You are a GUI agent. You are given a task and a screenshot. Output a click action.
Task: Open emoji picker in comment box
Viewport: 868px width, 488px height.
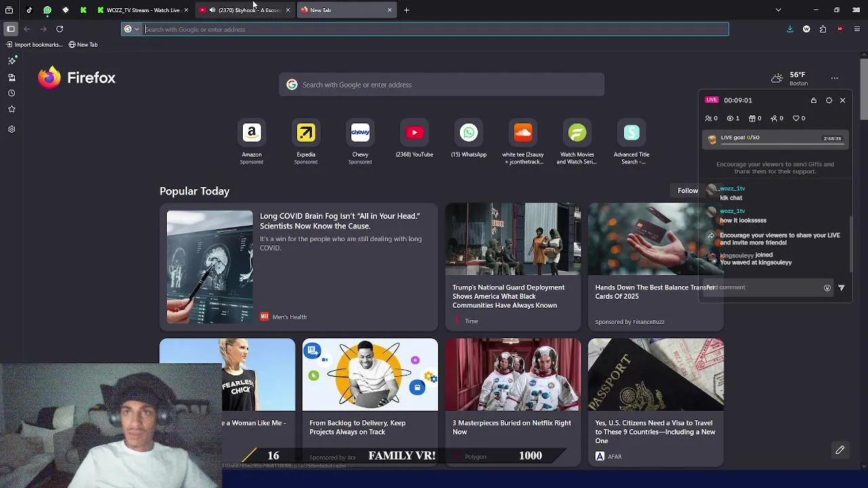[827, 288]
